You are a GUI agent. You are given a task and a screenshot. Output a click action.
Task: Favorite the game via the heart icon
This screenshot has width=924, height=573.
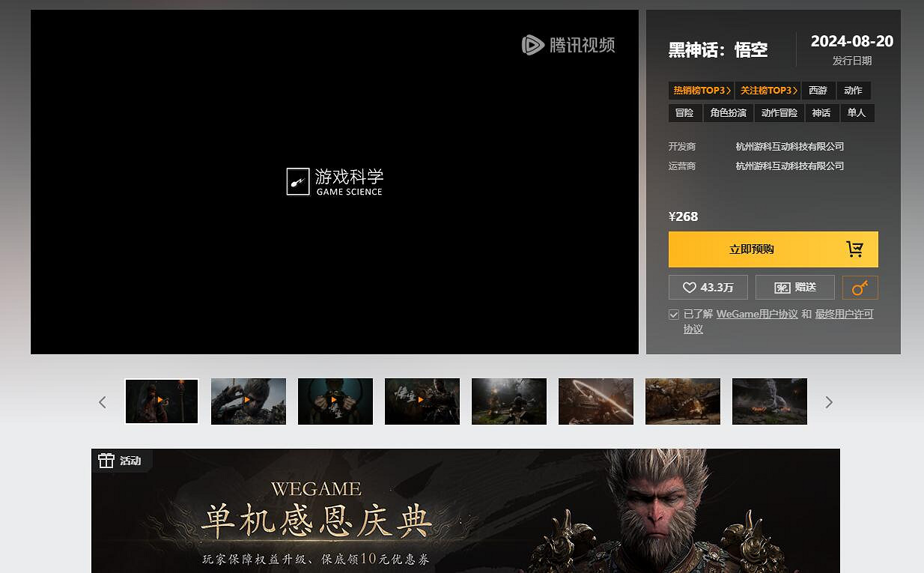tap(690, 287)
